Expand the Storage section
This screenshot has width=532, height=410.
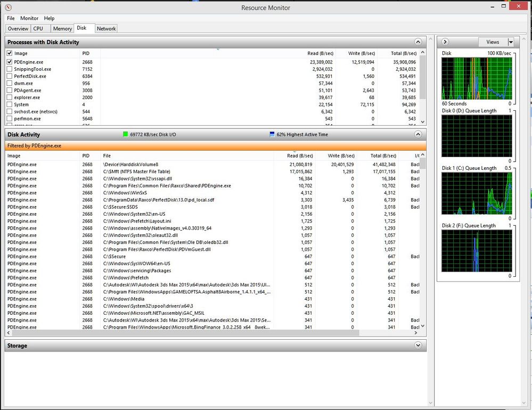[418, 345]
